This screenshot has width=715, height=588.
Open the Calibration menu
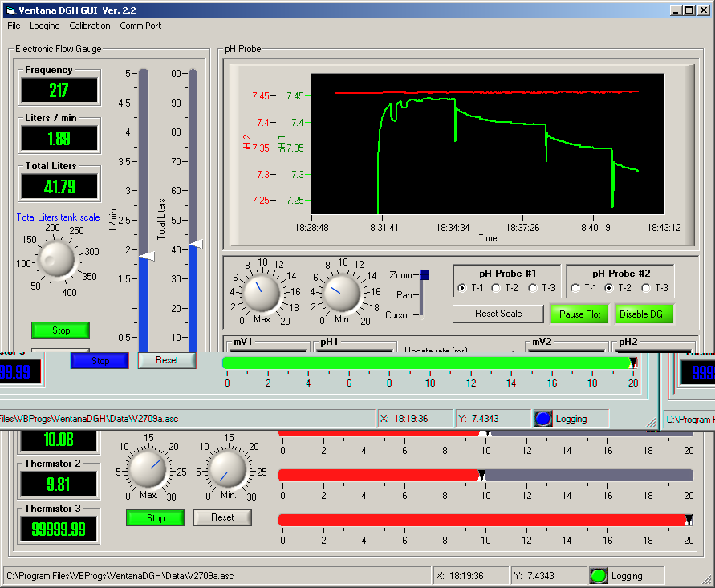[90, 26]
